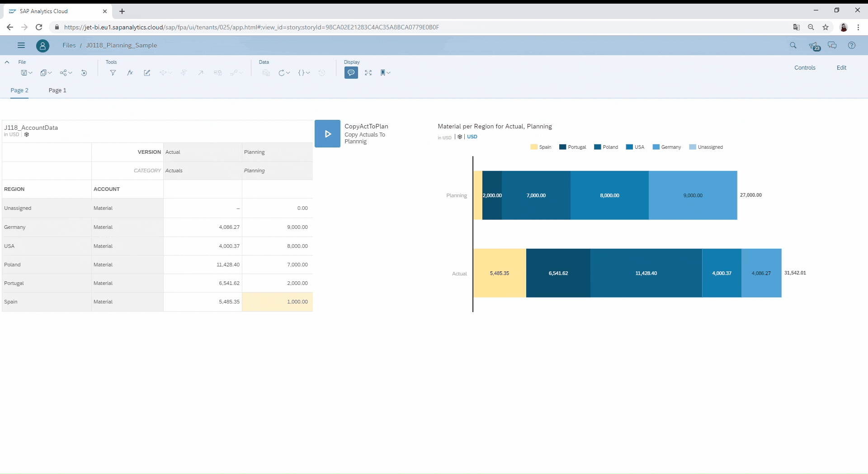Open the Bookmark dropdown in Display
The image size is (868, 474).
(x=385, y=73)
